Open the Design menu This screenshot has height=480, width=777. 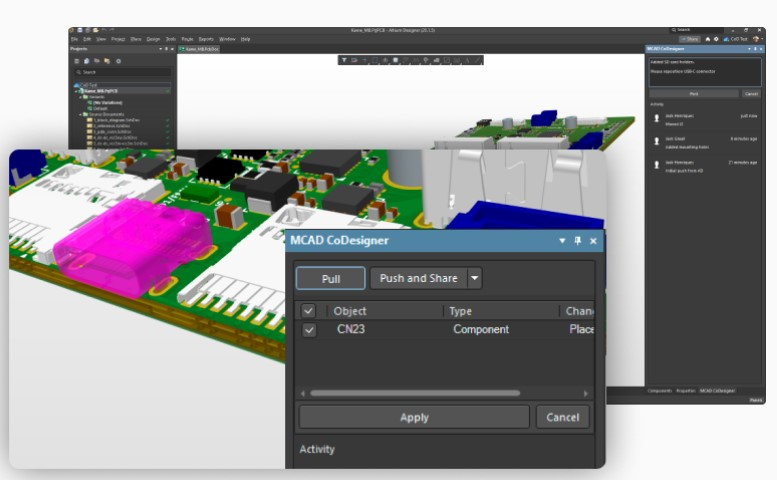(153, 39)
